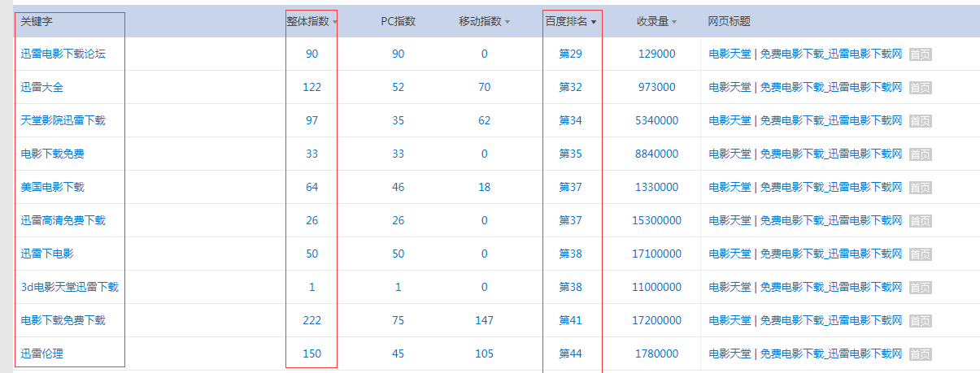Open page title link in 迅雷下电影 row
Viewport: 980px width, 373px height.
(805, 254)
